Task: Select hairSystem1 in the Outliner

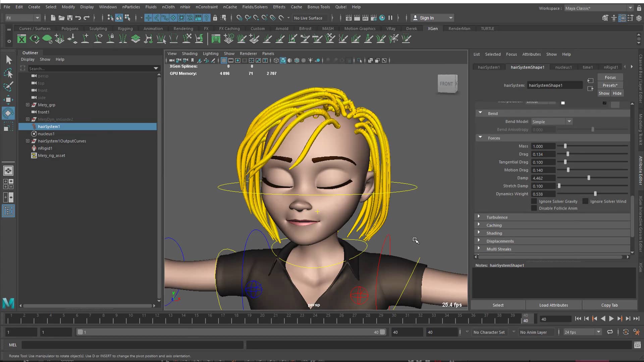Action: click(49, 126)
